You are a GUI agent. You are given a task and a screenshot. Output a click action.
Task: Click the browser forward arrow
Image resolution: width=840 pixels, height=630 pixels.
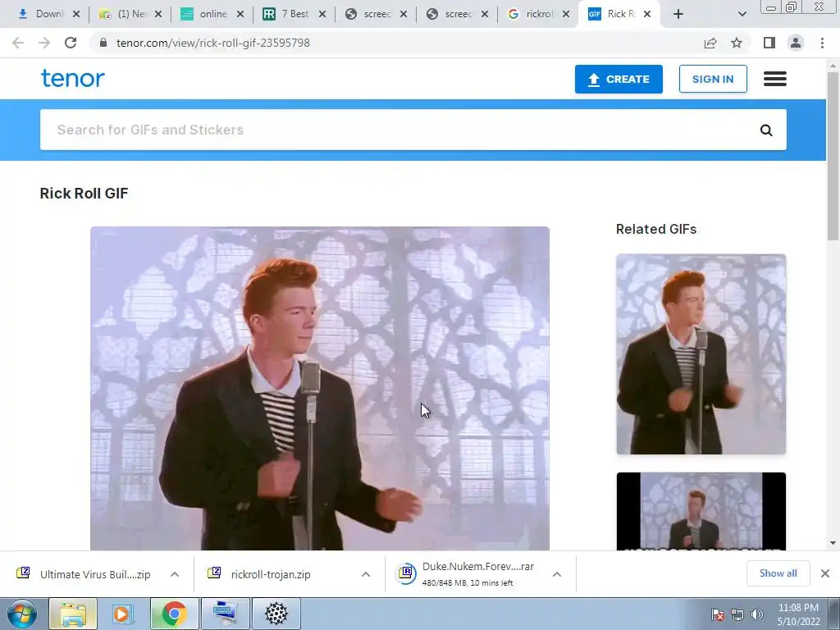pyautogui.click(x=44, y=43)
